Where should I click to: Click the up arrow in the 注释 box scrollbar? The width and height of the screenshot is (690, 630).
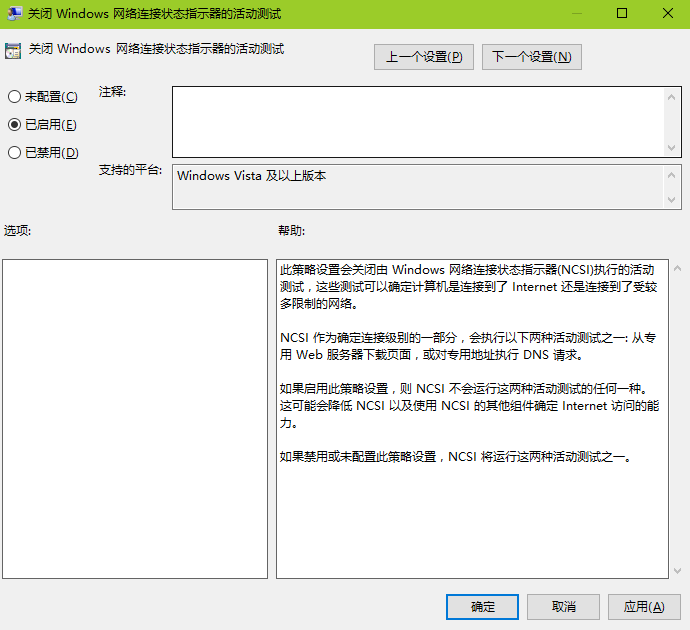coord(673,96)
